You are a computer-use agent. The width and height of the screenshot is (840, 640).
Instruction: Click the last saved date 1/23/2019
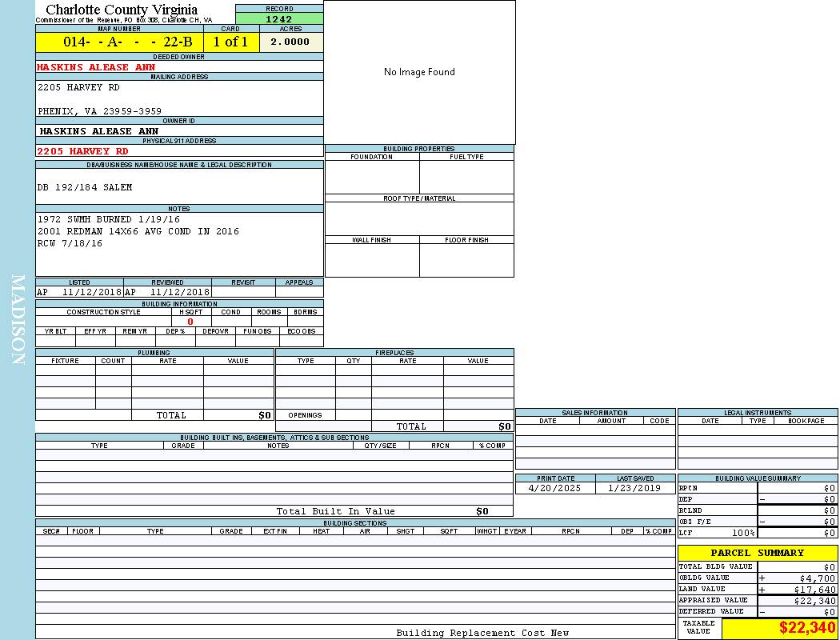(x=634, y=488)
